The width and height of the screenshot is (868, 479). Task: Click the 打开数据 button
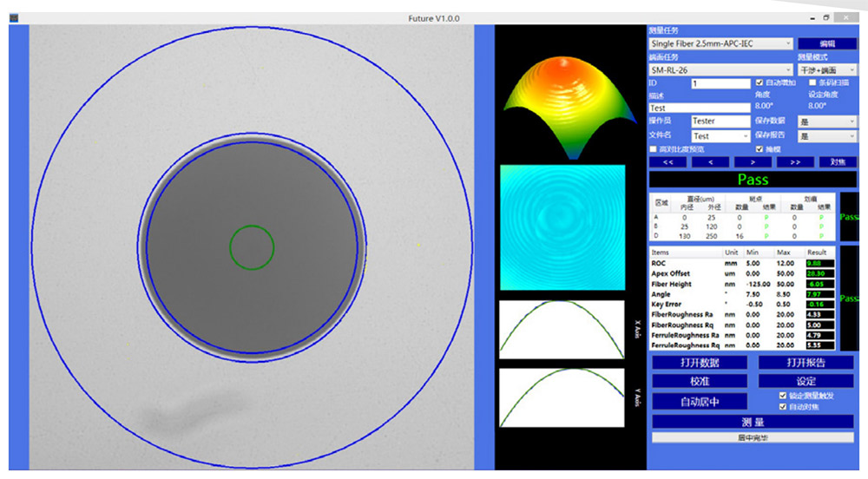click(698, 363)
